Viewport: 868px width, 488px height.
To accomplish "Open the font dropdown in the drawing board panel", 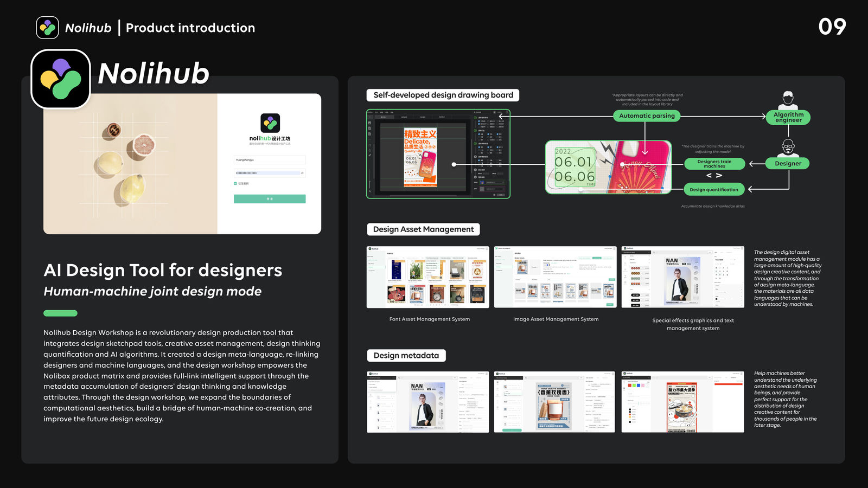I will pos(494,182).
